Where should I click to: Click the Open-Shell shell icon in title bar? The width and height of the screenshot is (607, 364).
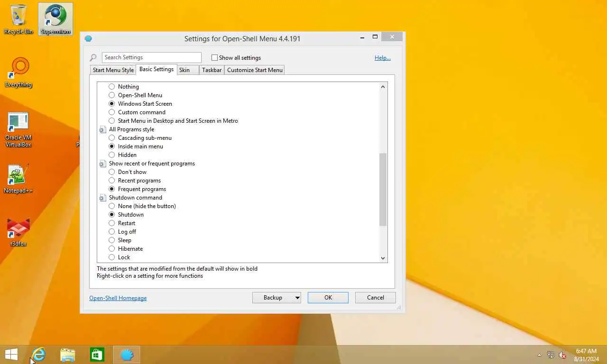(88, 38)
